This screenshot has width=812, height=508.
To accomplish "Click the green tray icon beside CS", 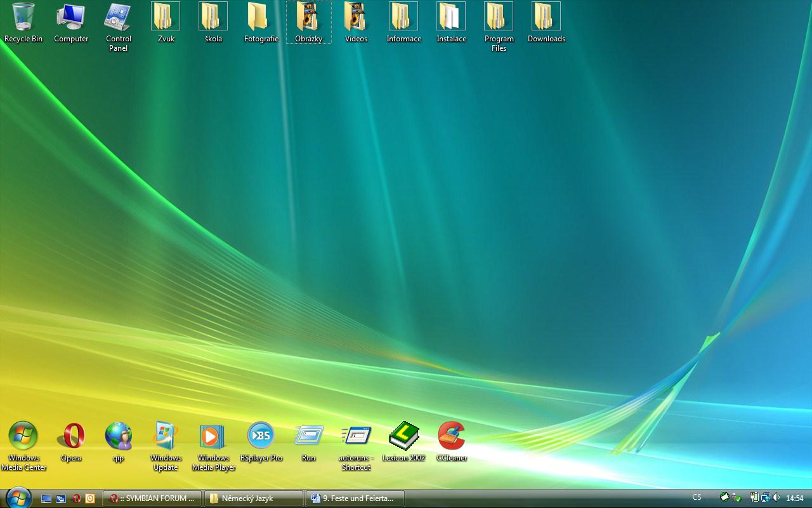I will pyautogui.click(x=725, y=498).
